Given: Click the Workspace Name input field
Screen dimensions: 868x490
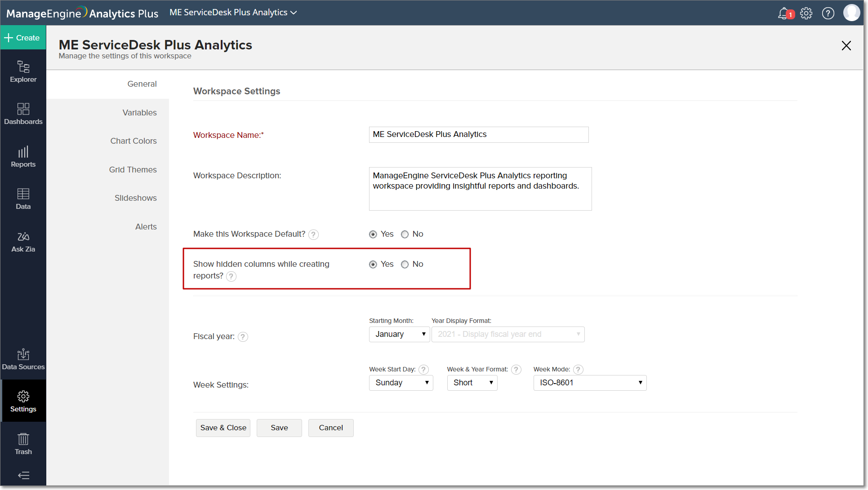Looking at the screenshot, I should point(478,134).
